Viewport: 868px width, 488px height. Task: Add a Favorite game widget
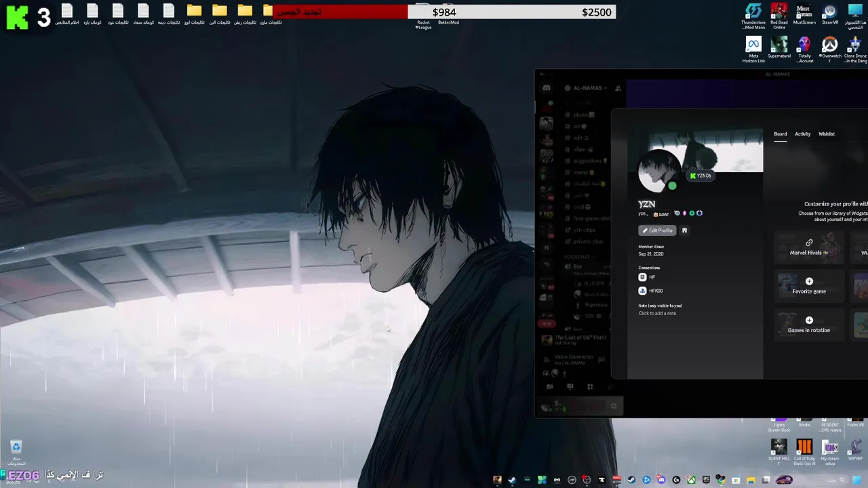[x=809, y=285]
